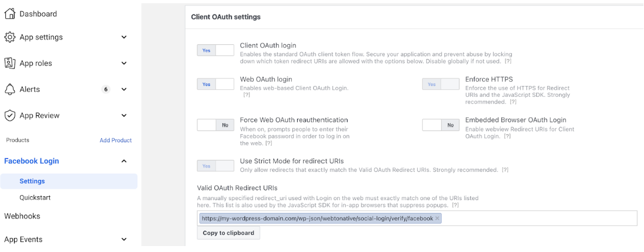Click the App roles person badge icon

(x=10, y=63)
